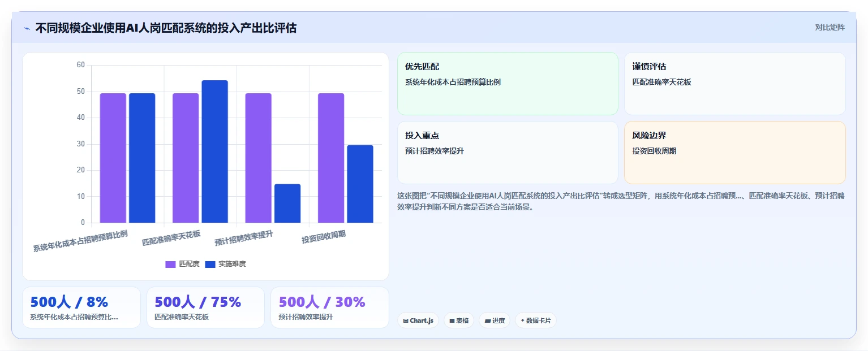
Task: Click the Chart.js chip
Action: pos(418,320)
